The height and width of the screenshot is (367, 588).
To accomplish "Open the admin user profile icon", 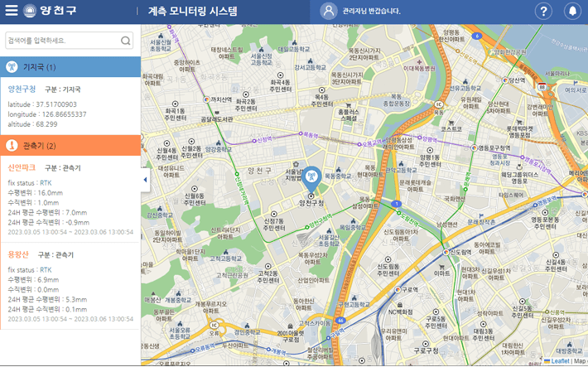I will (x=329, y=11).
